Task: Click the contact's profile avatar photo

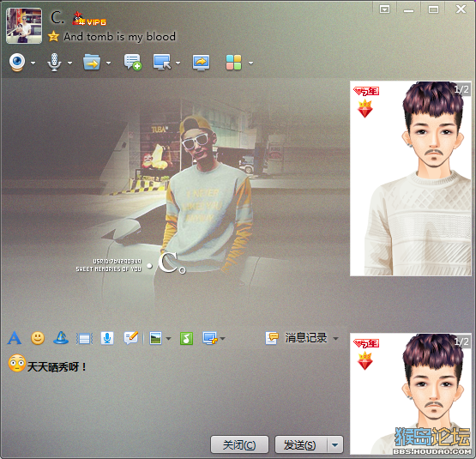Action: (x=24, y=26)
